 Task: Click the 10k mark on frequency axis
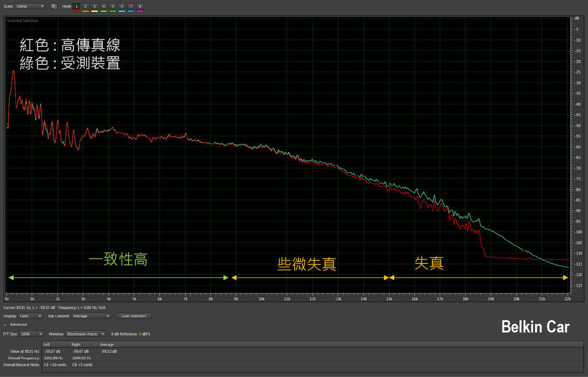pos(261,299)
